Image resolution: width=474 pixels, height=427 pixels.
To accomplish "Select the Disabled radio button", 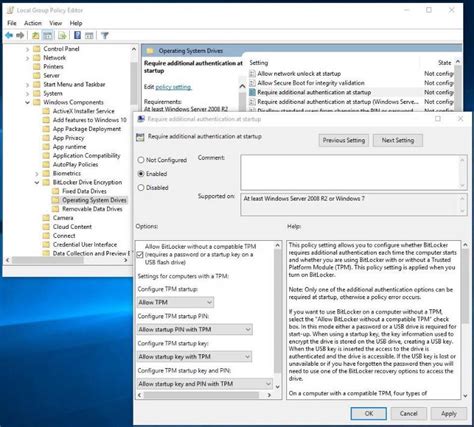I will point(141,188).
